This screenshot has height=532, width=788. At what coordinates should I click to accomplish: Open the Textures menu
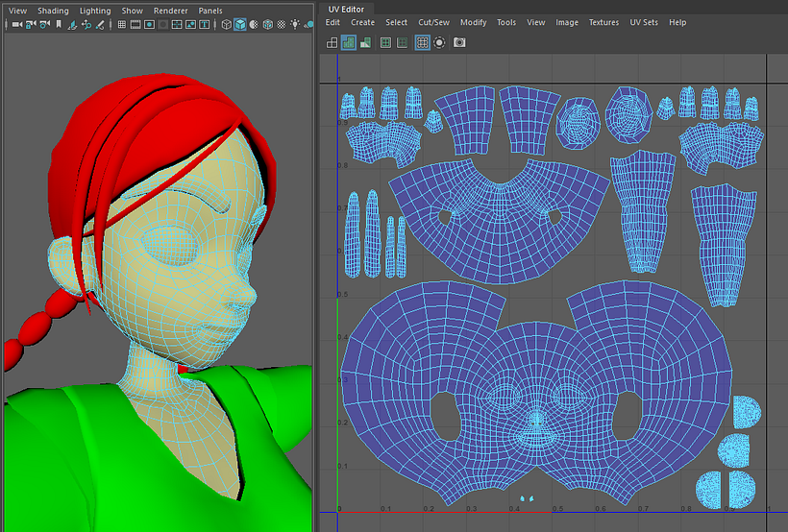pos(603,23)
